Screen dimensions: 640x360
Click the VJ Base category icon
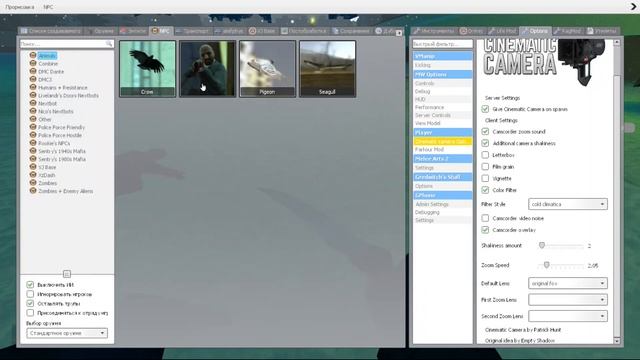click(33, 167)
